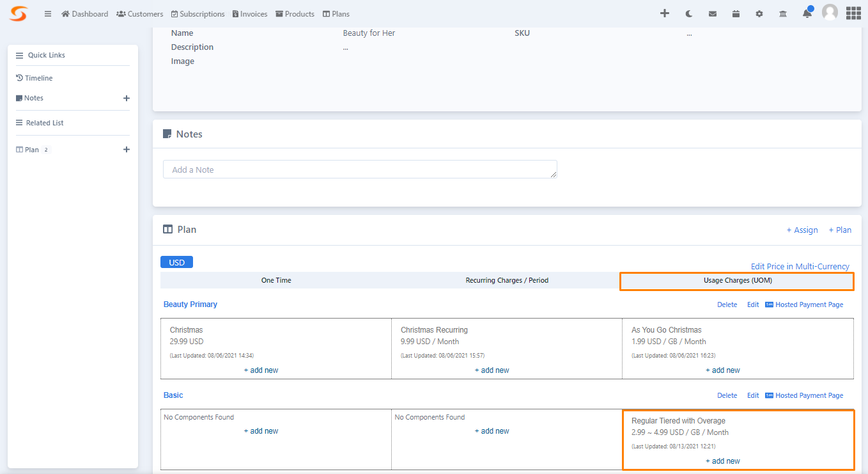The height and width of the screenshot is (474, 868).
Task: Open the apps grid icon at top right
Action: (x=853, y=13)
